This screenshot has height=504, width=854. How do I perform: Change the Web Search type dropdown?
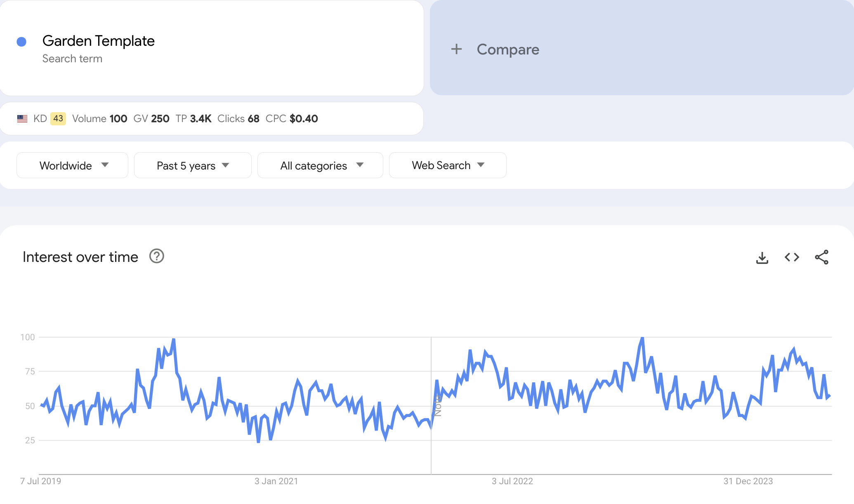(448, 165)
